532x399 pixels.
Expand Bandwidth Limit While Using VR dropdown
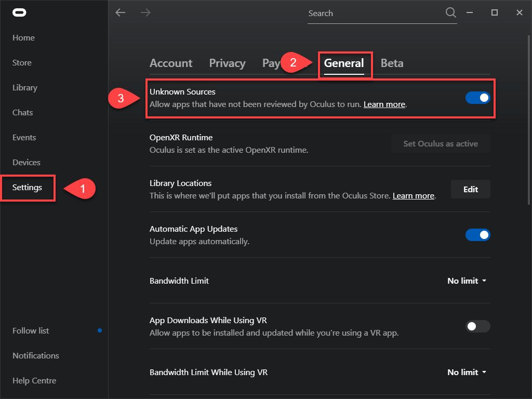tap(467, 372)
